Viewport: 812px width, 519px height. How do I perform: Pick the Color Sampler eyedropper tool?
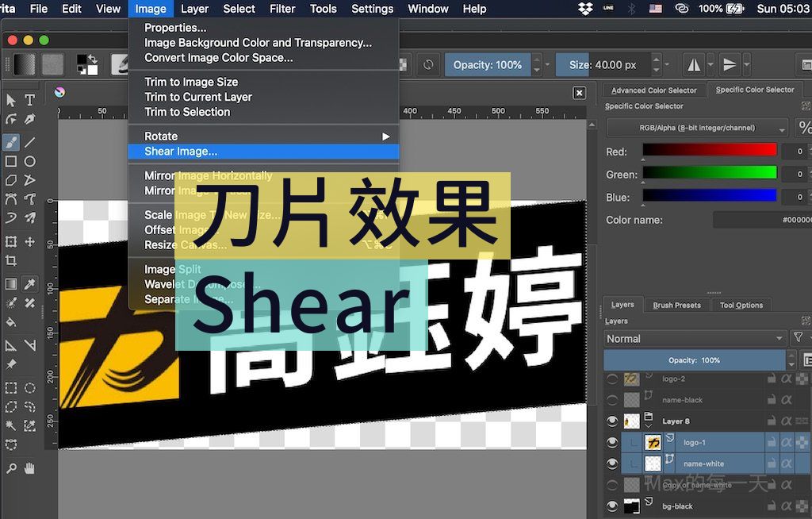tap(30, 284)
